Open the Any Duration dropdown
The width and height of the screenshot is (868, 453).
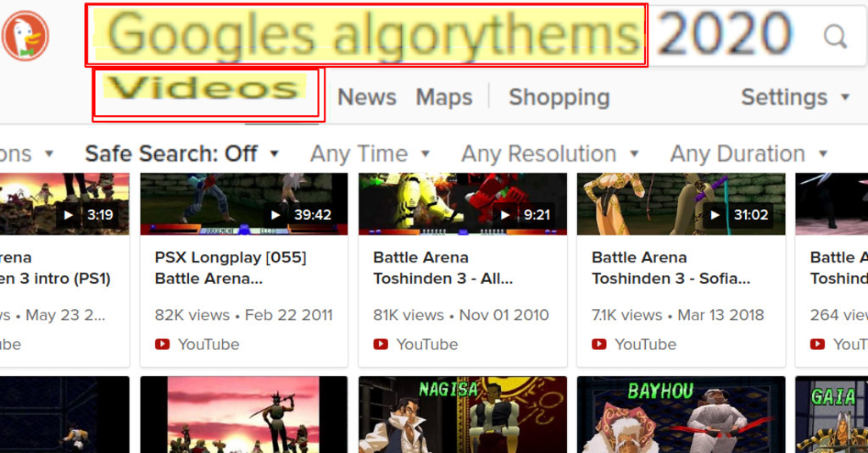click(748, 154)
